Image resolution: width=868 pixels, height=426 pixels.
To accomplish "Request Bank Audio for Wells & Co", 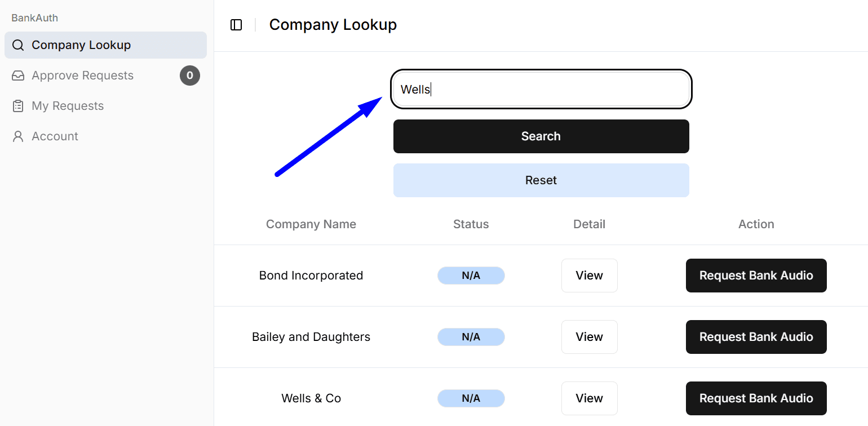I will tap(756, 398).
